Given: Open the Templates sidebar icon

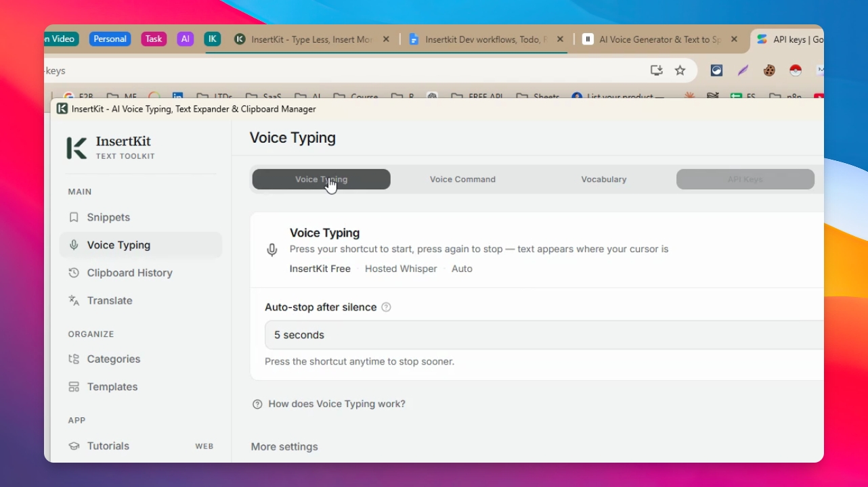Looking at the screenshot, I should click(x=74, y=387).
